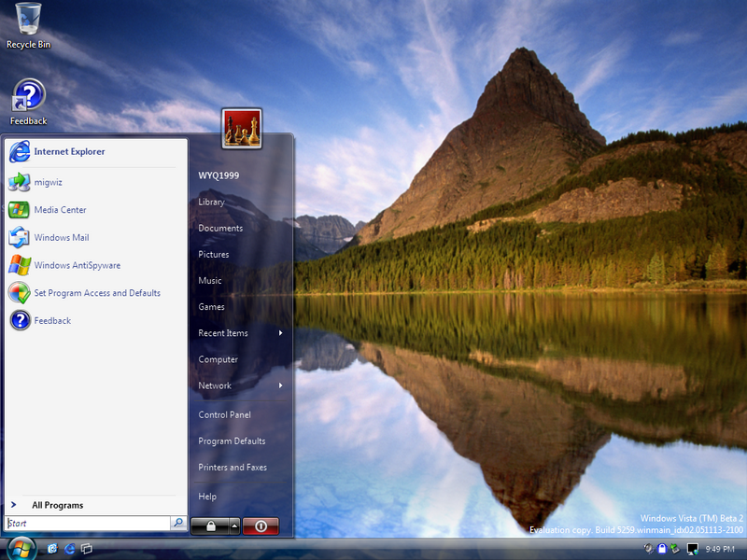Open the Recycle Bin desktop icon
Viewport: 747px width, 560px height.
click(x=28, y=25)
